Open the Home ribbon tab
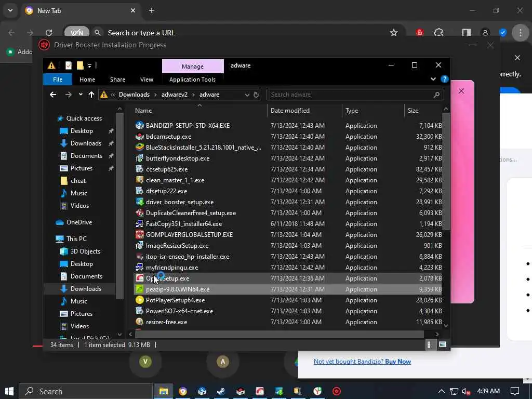This screenshot has height=399, width=532. [87, 79]
